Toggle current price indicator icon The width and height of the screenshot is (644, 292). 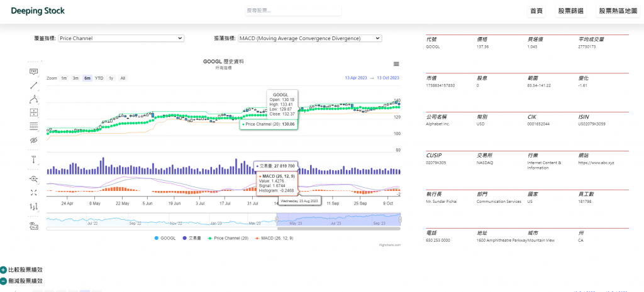click(x=34, y=225)
